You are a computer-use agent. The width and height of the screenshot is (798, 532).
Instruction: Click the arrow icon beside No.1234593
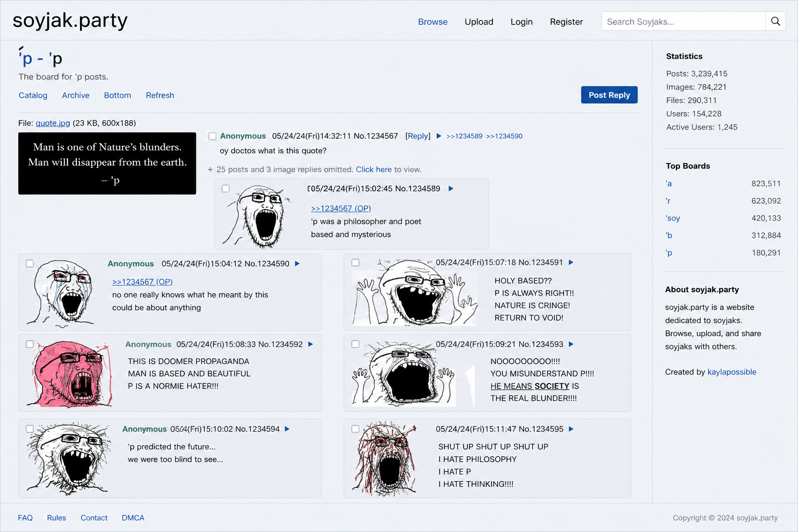click(571, 344)
